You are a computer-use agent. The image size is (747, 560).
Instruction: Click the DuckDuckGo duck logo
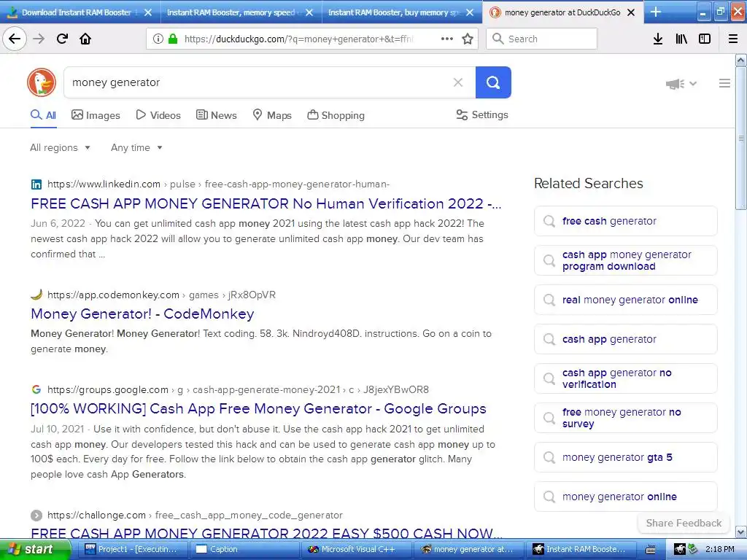(x=42, y=82)
